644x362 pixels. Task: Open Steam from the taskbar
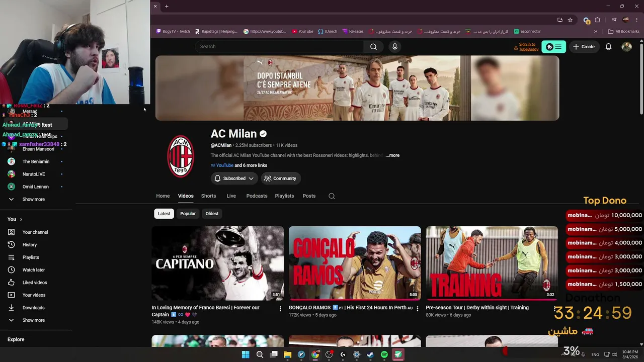370,354
